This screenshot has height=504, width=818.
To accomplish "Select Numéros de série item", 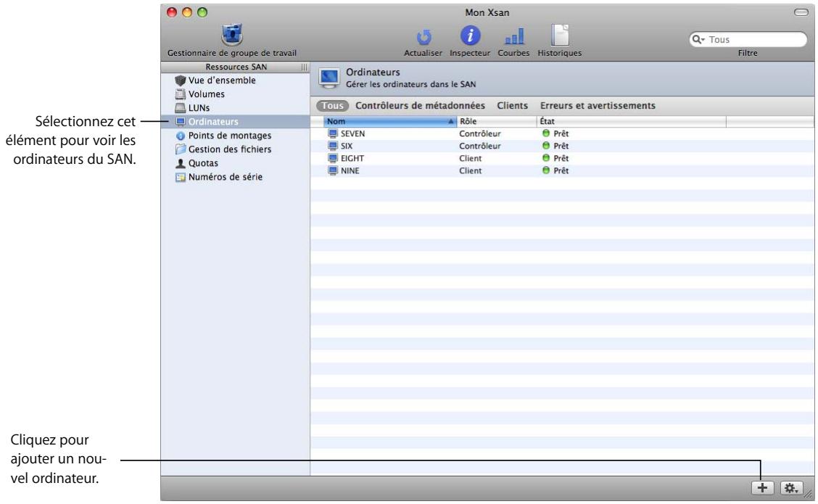I will pyautogui.click(x=226, y=177).
